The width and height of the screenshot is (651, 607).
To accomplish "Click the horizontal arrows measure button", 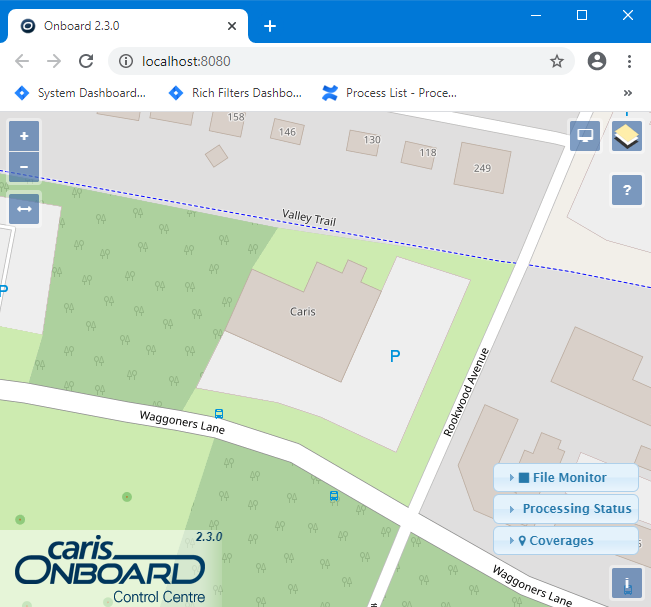I will coord(24,209).
